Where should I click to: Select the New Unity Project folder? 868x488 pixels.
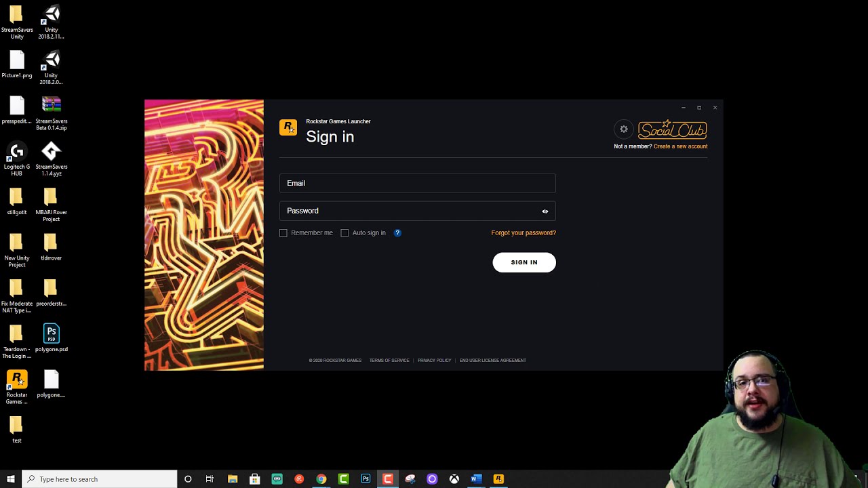17,251
